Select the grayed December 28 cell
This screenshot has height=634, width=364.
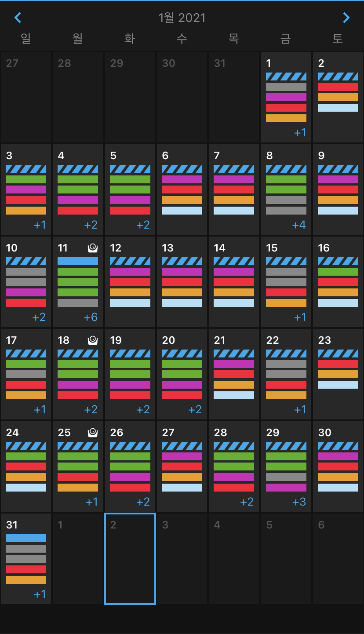tap(78, 97)
